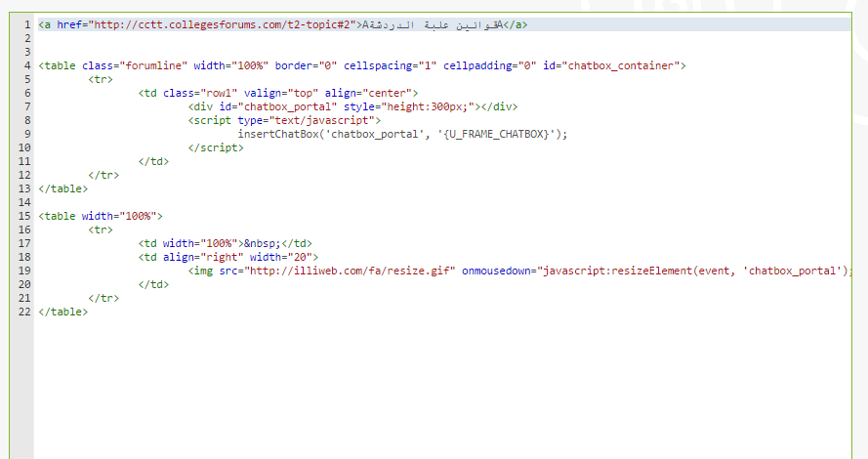This screenshot has width=868, height=459.
Task: Click the closing td tag on line 20
Action: (153, 284)
